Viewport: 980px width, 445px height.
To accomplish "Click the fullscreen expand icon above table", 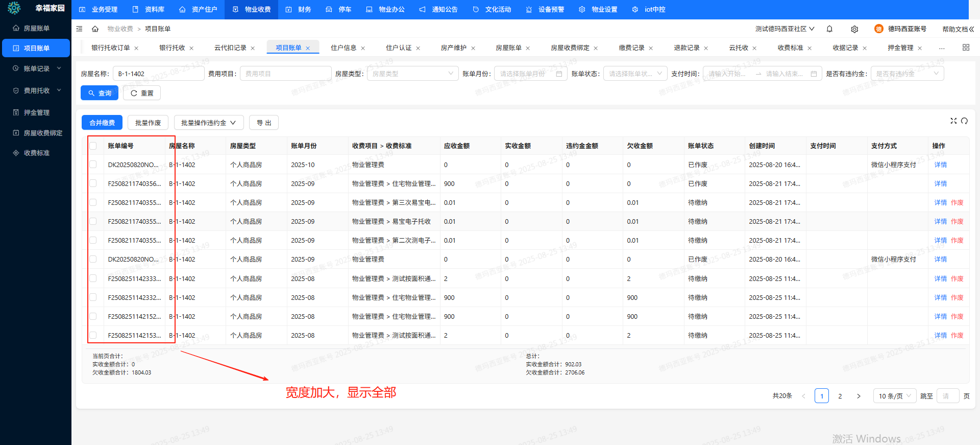I will (953, 121).
